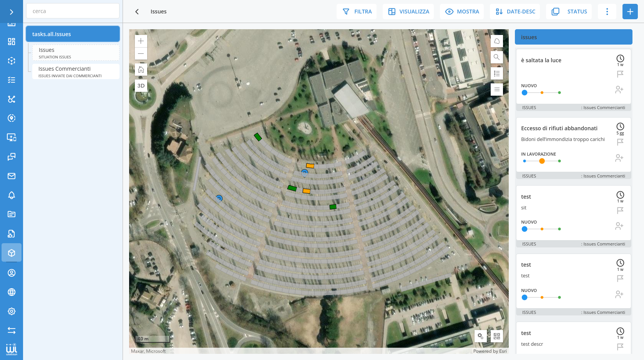
Task: Click the VISUALIZZA button
Action: [408, 12]
